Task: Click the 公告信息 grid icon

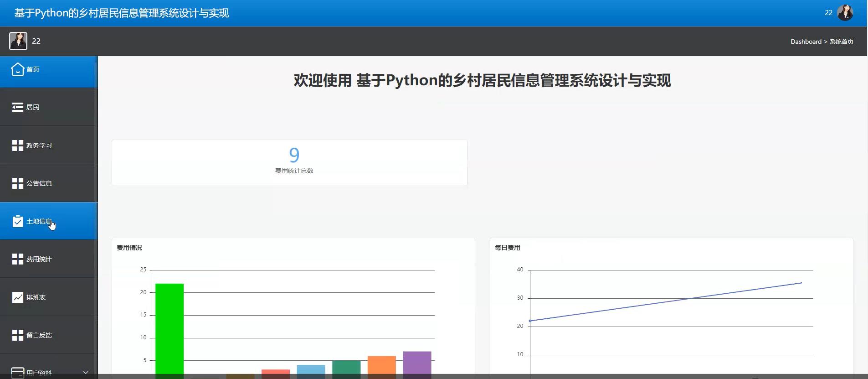Action: pos(17,183)
